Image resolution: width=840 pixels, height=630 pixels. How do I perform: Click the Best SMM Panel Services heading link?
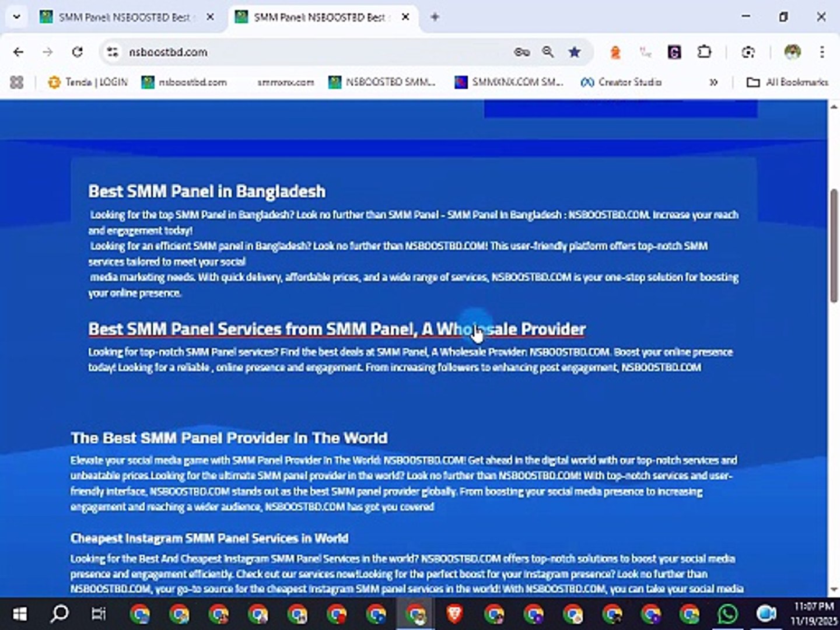tap(337, 329)
